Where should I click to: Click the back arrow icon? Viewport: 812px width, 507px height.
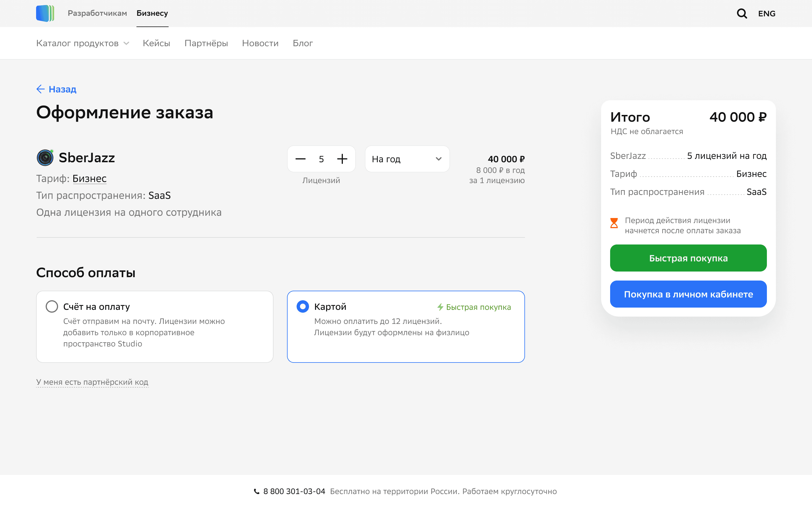41,89
